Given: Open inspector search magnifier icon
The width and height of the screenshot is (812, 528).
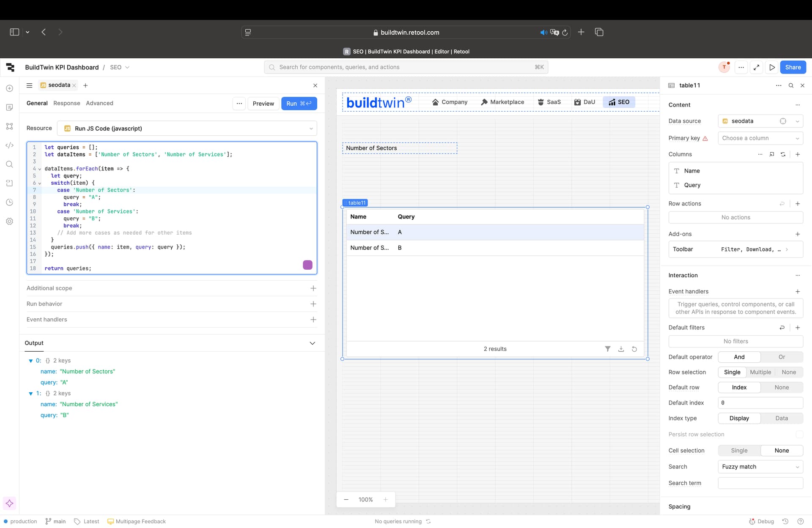Looking at the screenshot, I should coord(791,85).
